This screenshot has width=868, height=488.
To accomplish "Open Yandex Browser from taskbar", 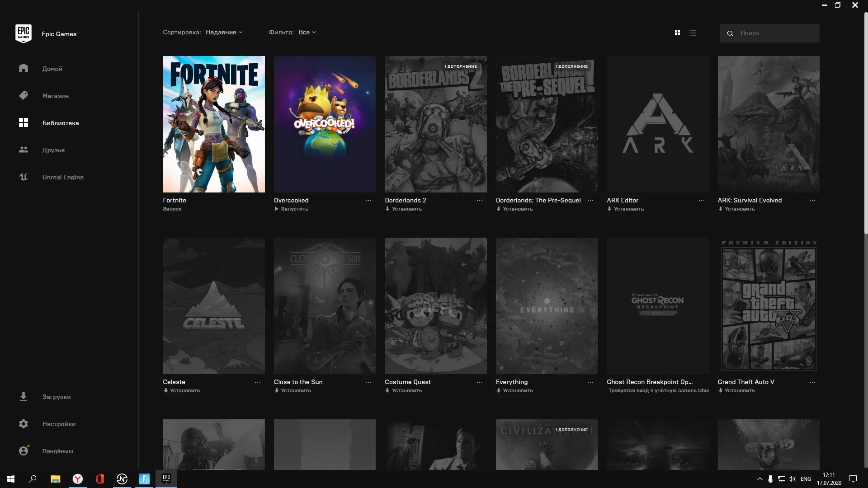I will click(78, 479).
